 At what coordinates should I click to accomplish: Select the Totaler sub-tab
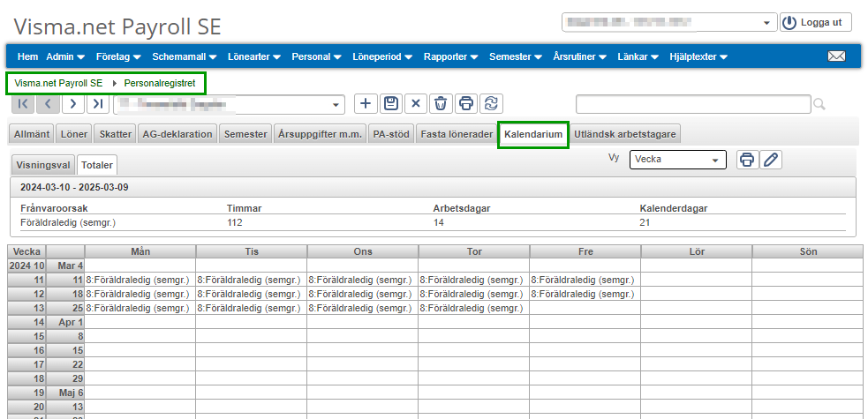pos(97,165)
